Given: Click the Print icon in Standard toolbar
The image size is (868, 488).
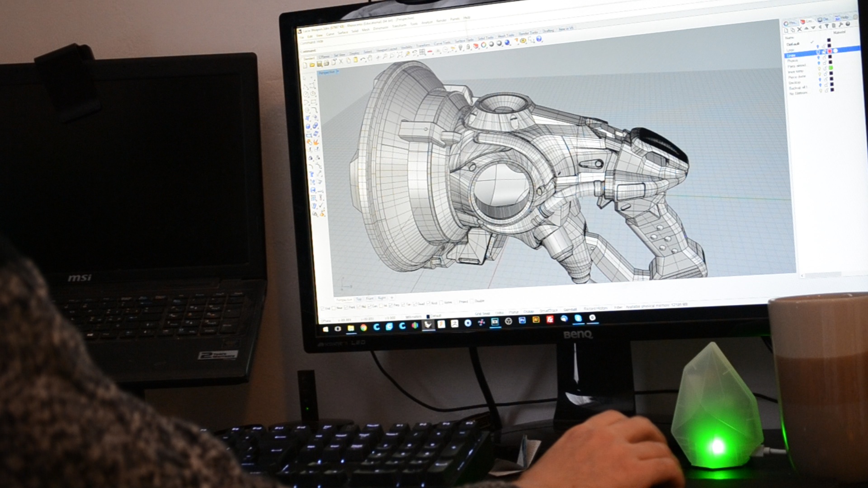Looking at the screenshot, I should tap(326, 63).
